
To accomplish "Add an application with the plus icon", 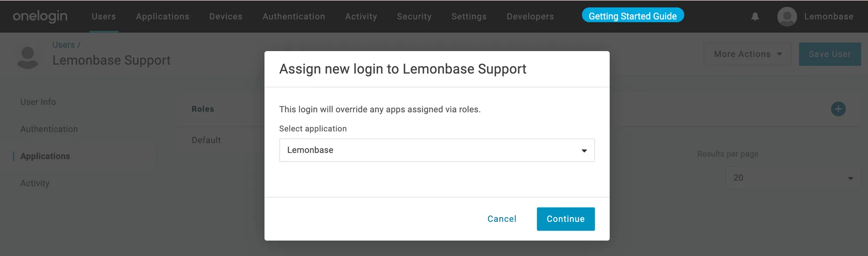I will (838, 109).
